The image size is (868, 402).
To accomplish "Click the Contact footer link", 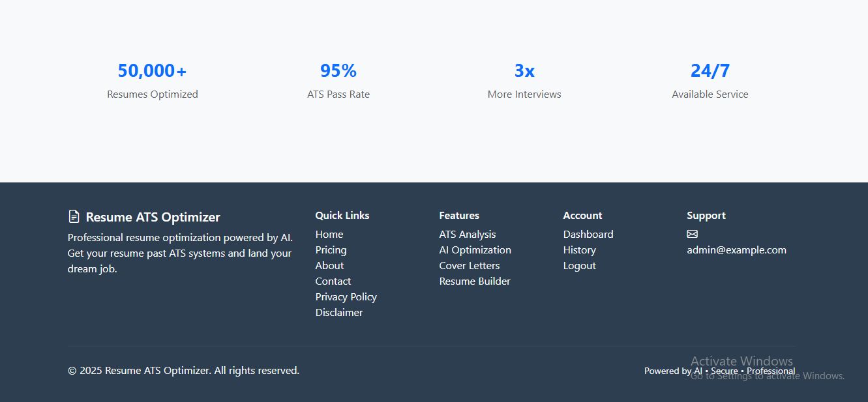I will point(333,281).
